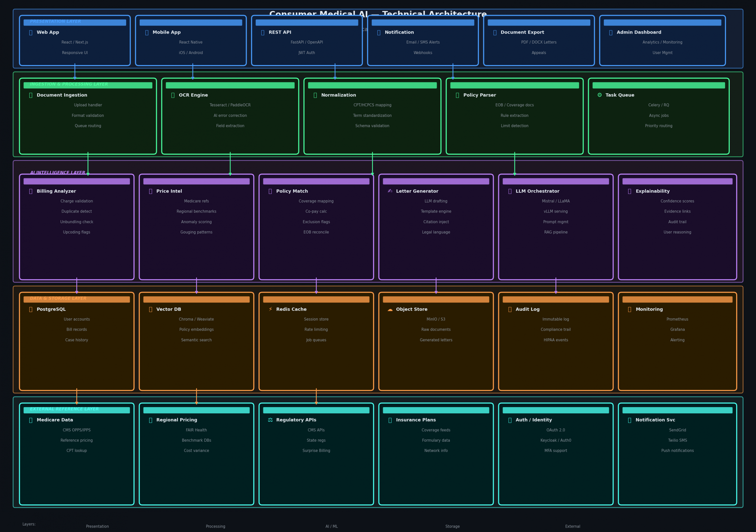Click the Task Queue gear icon
Screen dimensions: 756x532
pos(599,95)
